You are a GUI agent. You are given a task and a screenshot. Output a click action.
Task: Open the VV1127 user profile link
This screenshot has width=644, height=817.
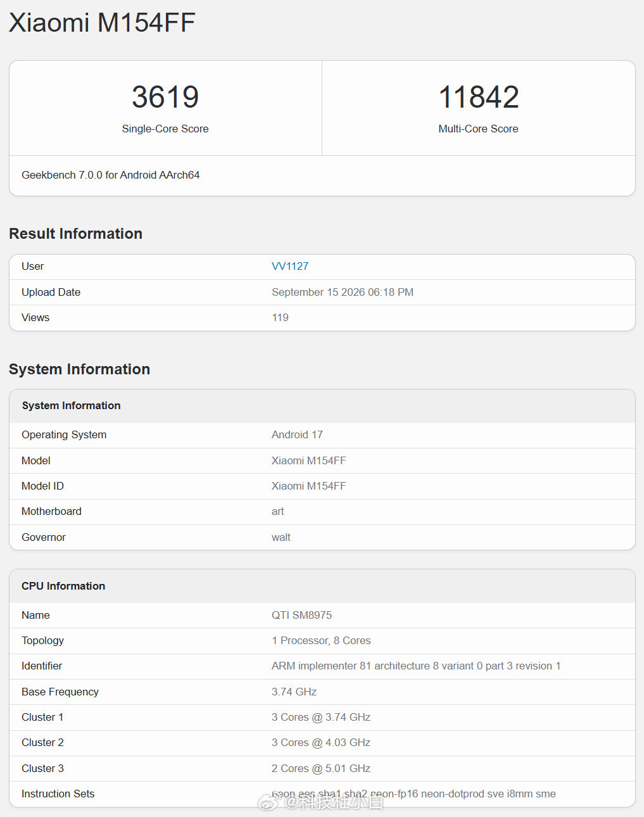pyautogui.click(x=290, y=266)
